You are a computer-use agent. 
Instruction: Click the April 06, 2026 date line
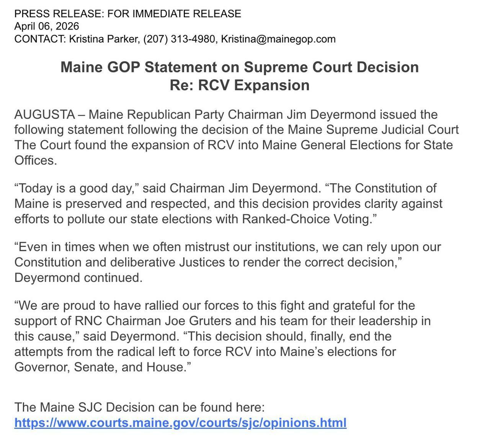click(47, 26)
